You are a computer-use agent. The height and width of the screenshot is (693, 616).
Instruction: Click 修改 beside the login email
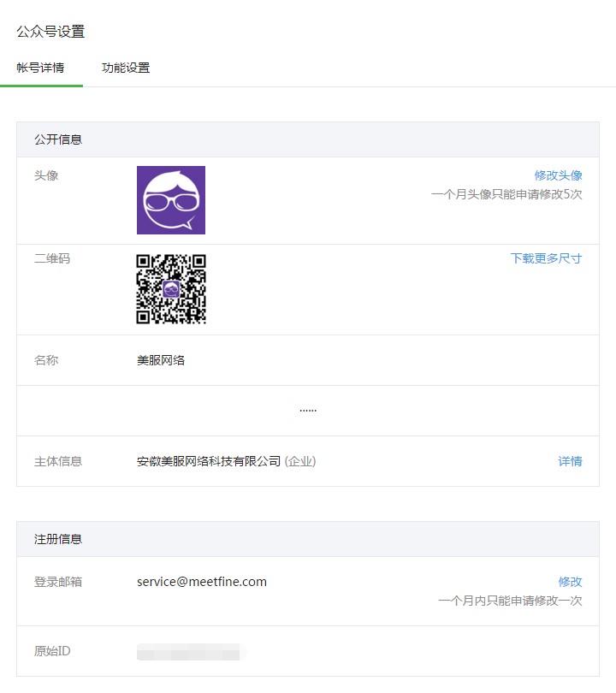pos(570,582)
